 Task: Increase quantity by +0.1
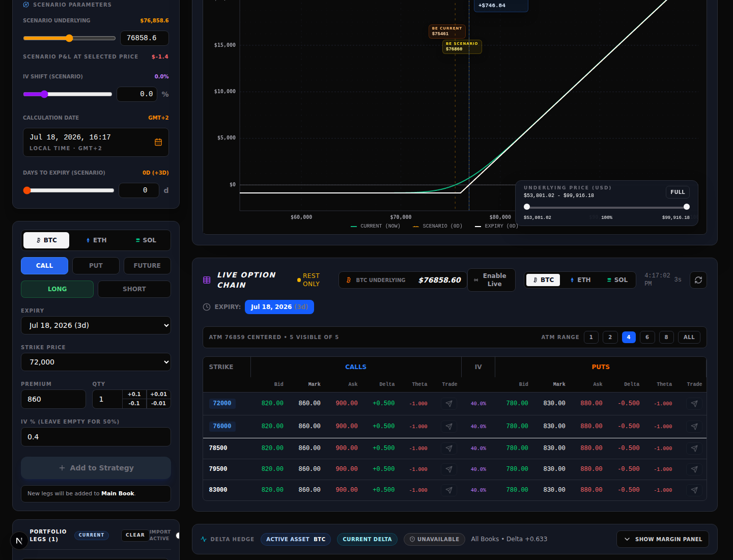(x=134, y=395)
